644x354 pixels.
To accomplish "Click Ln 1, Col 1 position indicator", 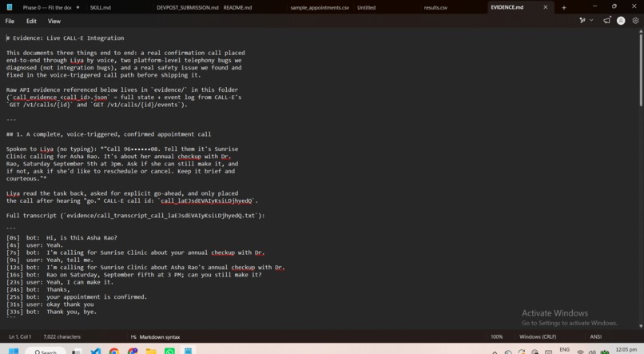I will pyautogui.click(x=20, y=336).
